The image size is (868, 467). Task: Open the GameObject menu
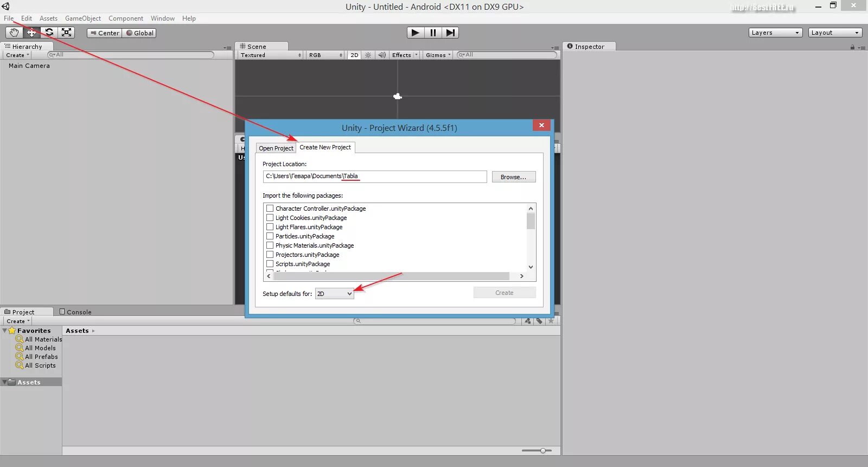coord(83,18)
